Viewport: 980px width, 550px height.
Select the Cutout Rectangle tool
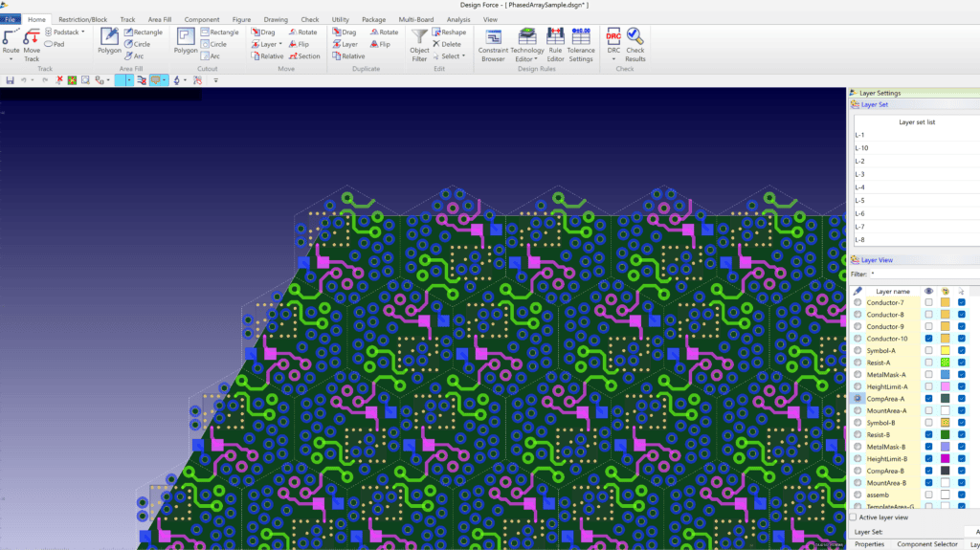[x=219, y=32]
